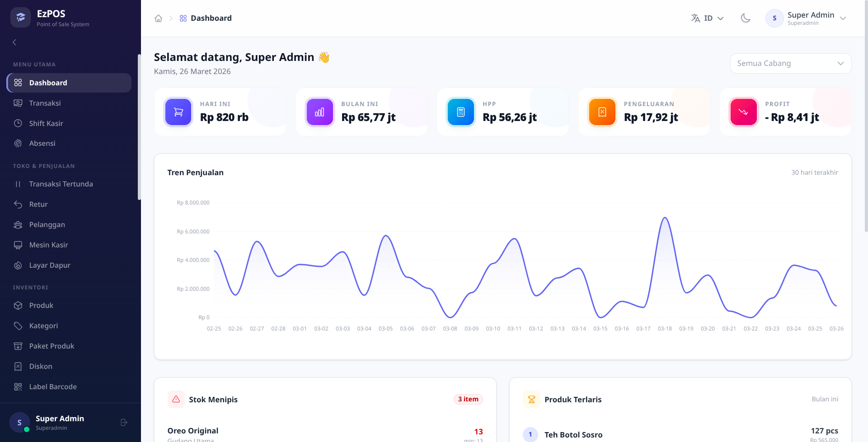Click the 03-18 peak on sales chart
This screenshot has height=442, width=868.
pyautogui.click(x=665, y=218)
